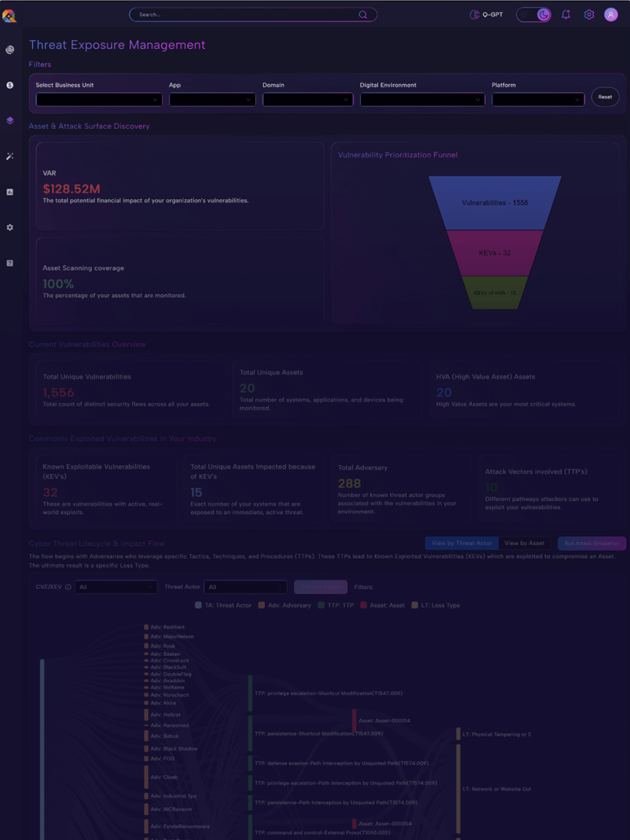Screen dimensions: 630x840
Task: Expand the Threat Actor dropdown
Action: click(x=245, y=587)
